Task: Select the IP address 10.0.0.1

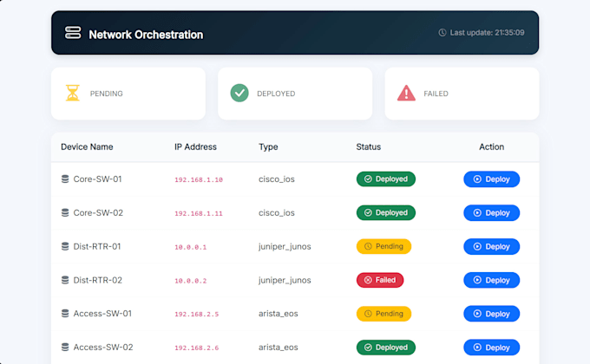Action: coord(190,247)
